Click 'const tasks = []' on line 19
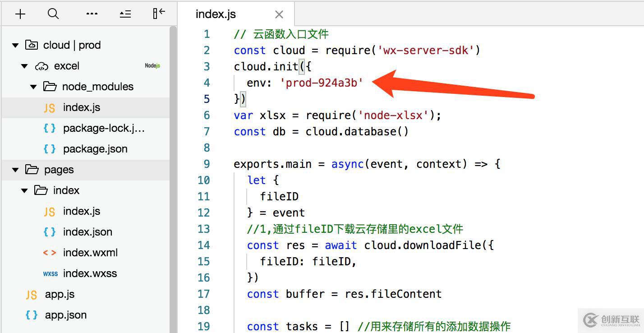Viewport: 644px width, 333px height. click(x=299, y=326)
